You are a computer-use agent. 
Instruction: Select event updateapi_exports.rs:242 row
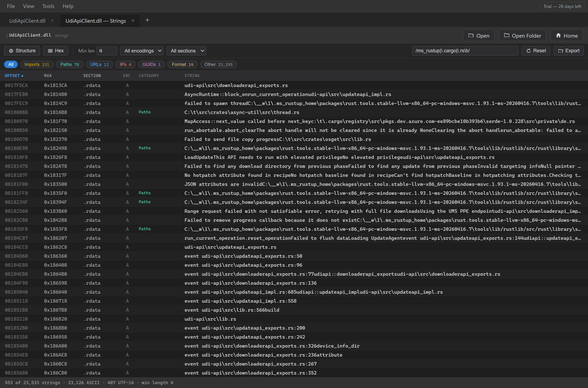[294, 337]
